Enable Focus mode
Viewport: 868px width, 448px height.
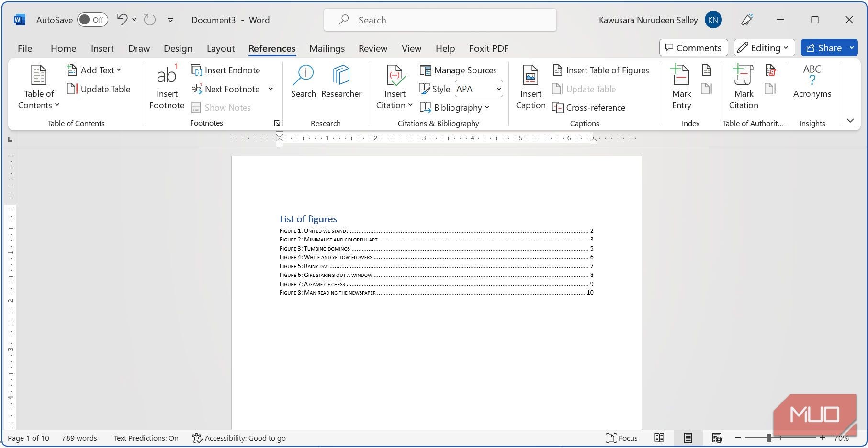[x=621, y=438]
